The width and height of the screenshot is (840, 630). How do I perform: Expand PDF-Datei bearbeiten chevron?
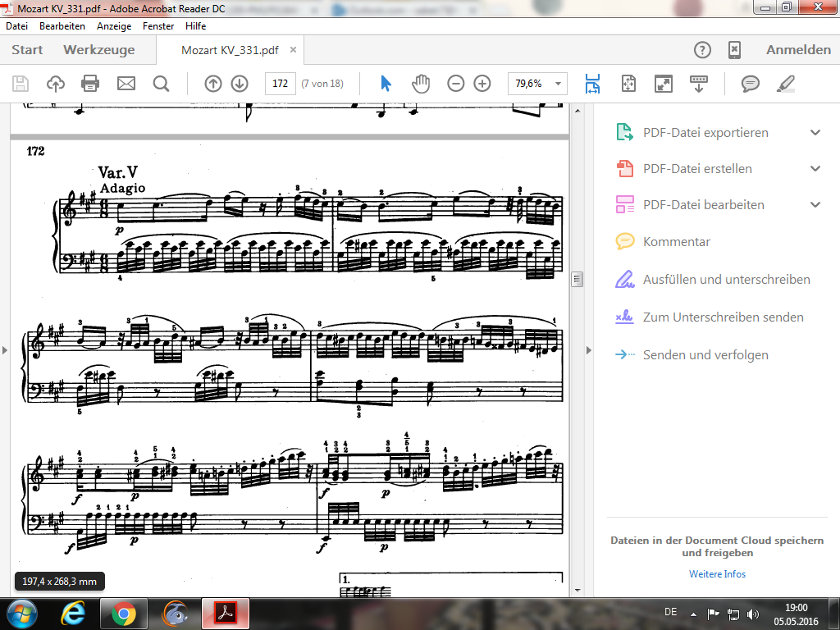(815, 204)
